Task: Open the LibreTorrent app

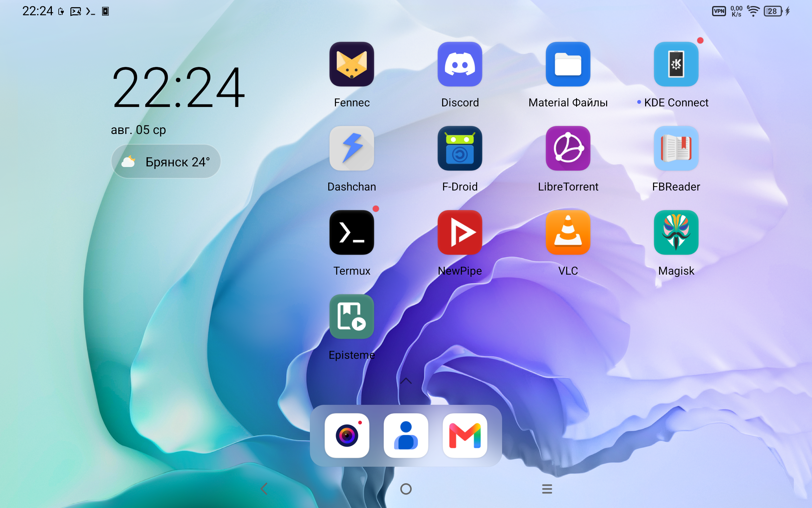Action: (x=568, y=148)
